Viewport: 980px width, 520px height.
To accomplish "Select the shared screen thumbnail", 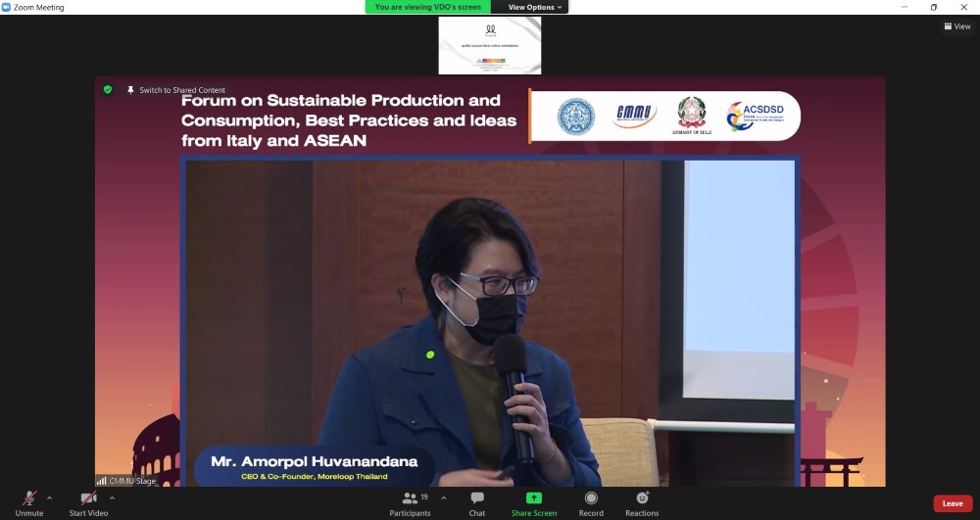I will pyautogui.click(x=489, y=45).
